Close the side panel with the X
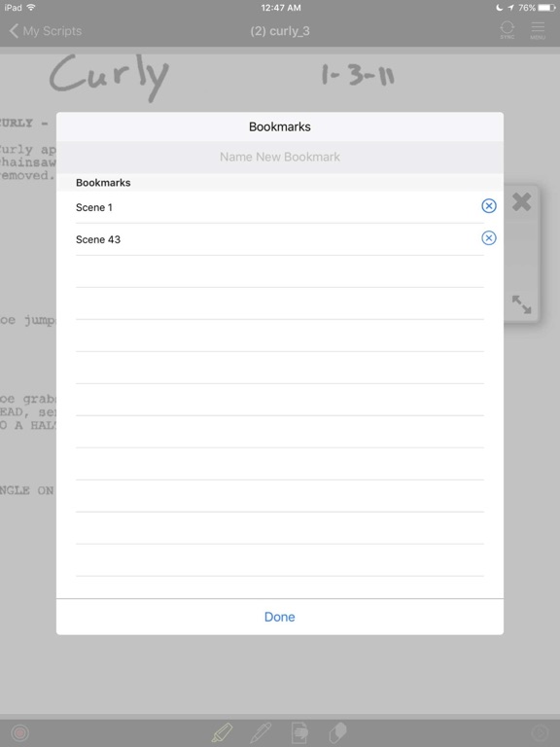This screenshot has width=560, height=747. coord(522,202)
